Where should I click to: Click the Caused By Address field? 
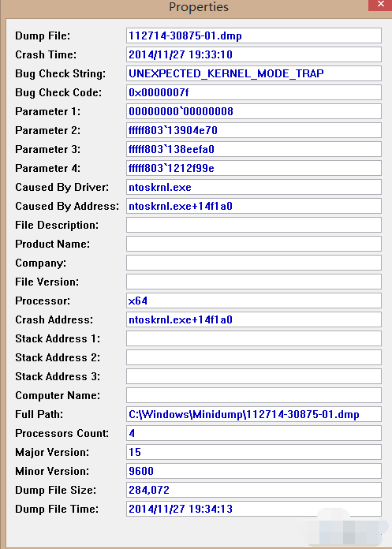point(254,206)
